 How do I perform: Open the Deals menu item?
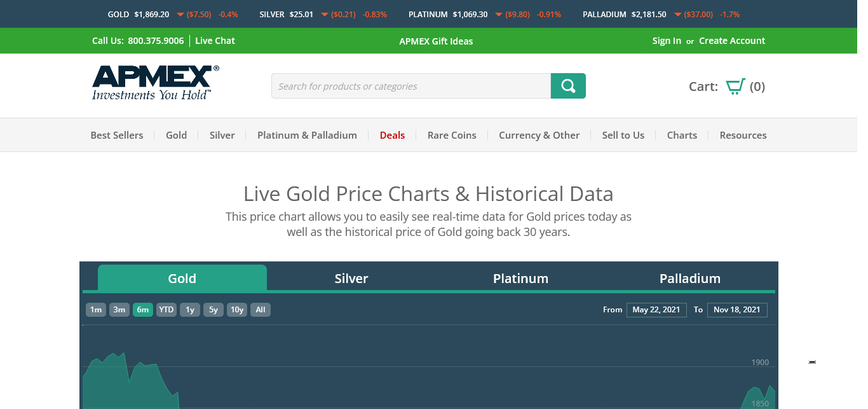point(392,135)
